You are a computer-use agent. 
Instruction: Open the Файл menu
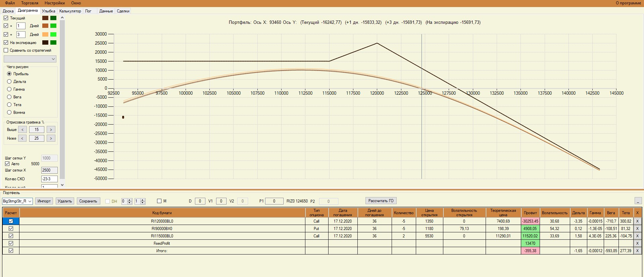[x=10, y=3]
